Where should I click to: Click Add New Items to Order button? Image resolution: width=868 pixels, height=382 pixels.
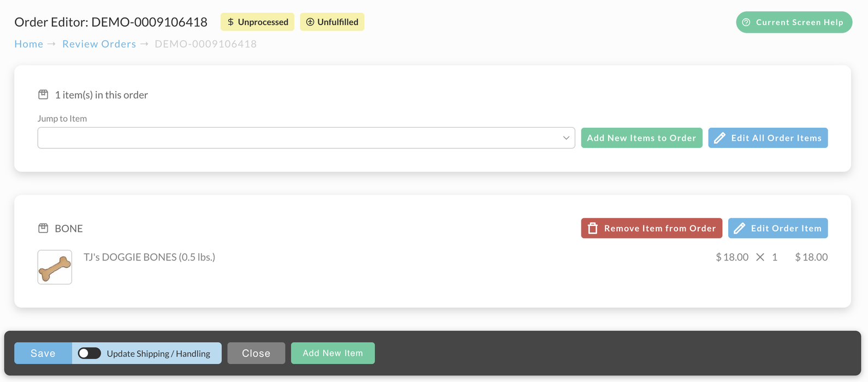641,138
